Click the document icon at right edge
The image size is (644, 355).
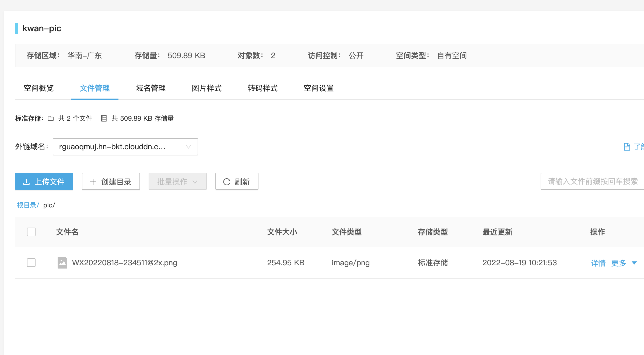pos(627,147)
